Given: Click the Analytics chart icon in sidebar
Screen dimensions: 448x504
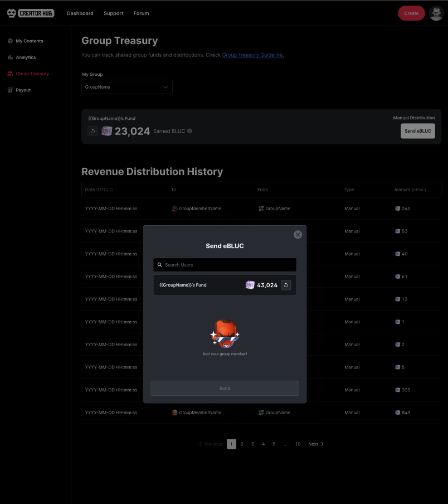Looking at the screenshot, I should [10, 57].
